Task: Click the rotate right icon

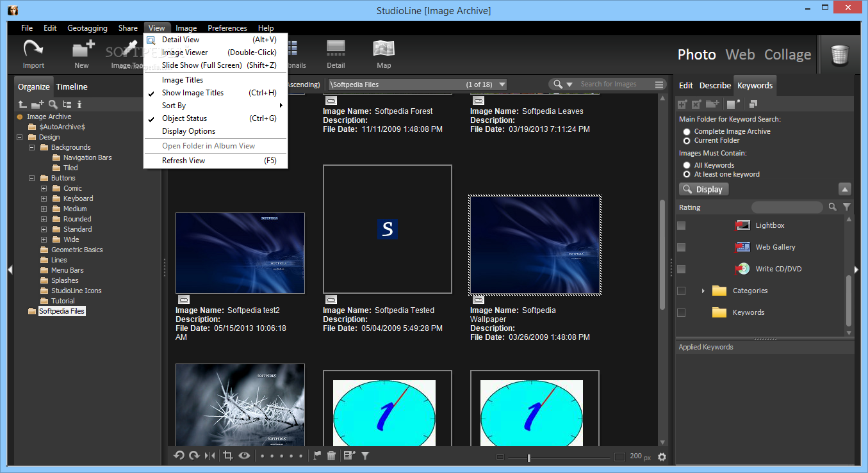Action: (194, 456)
